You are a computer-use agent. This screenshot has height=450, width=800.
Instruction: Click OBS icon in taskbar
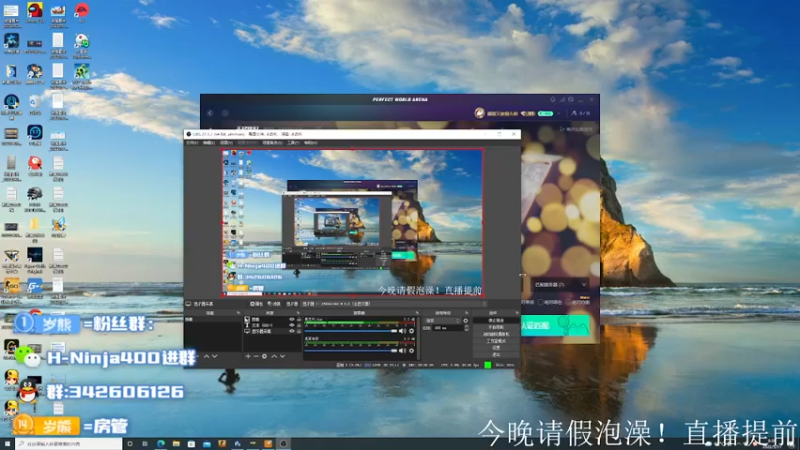[283, 444]
